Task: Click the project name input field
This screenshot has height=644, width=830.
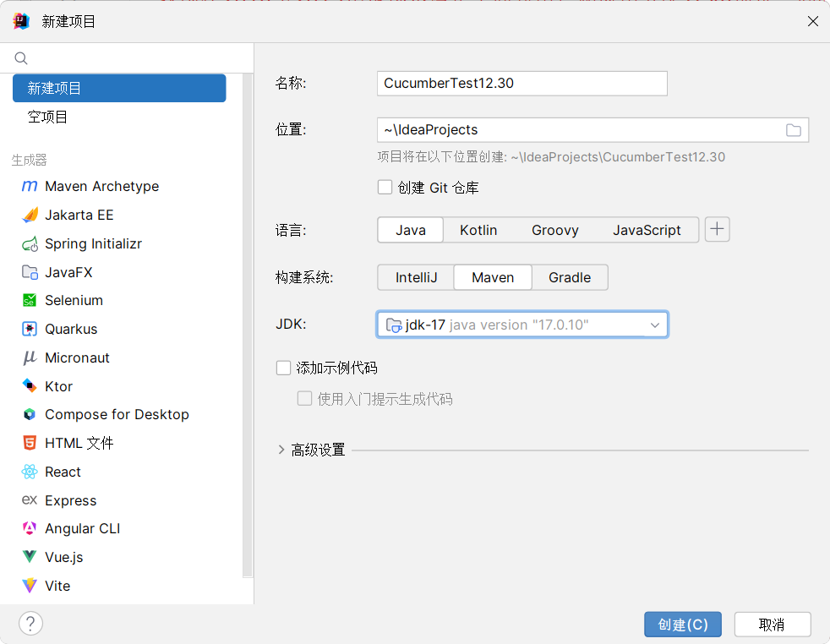Action: (522, 83)
